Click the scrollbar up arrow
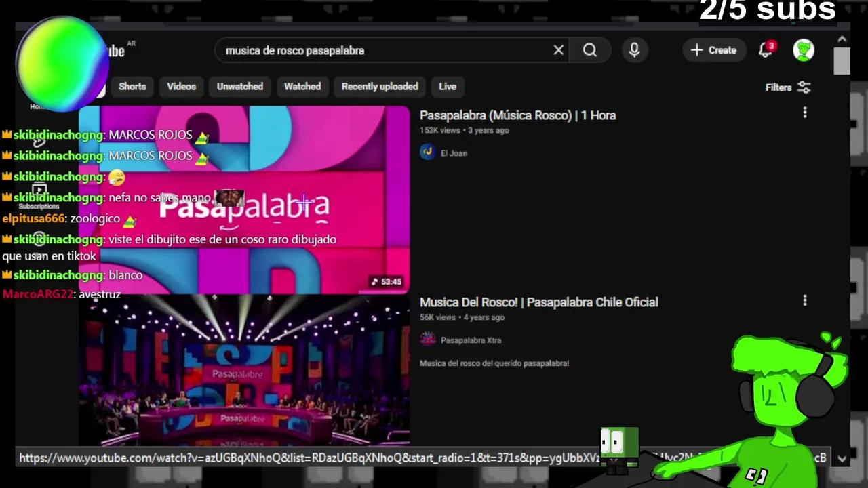 point(842,41)
